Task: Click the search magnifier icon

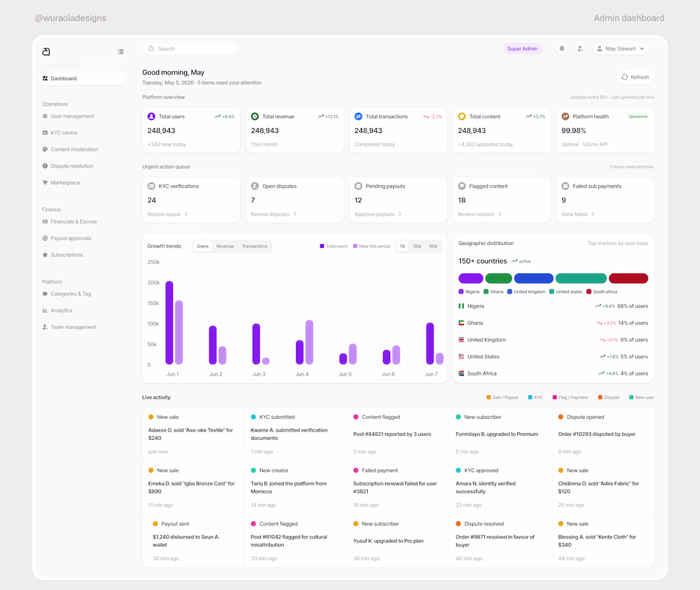Action: (151, 48)
